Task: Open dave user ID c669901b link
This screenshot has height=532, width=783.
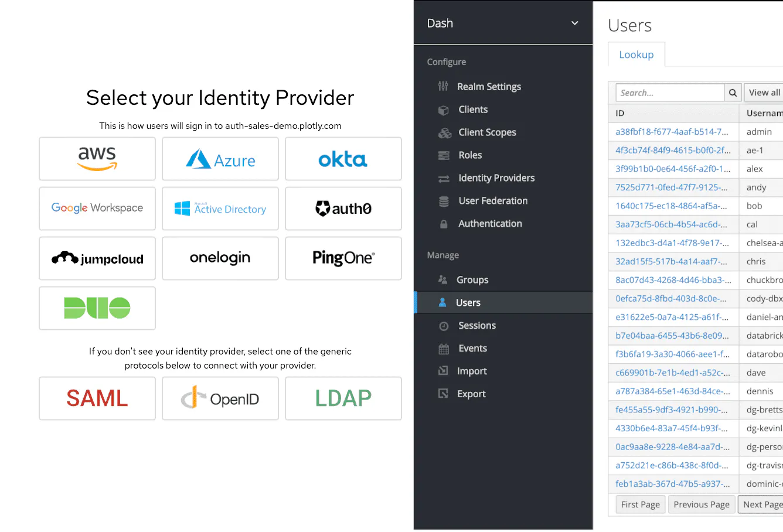Action: 673,373
